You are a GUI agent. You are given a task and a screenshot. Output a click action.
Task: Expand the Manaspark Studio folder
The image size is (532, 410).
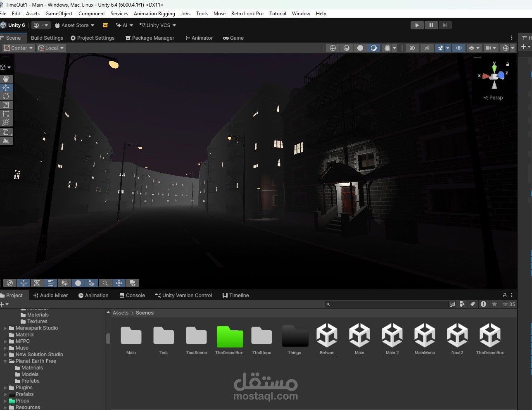click(5, 328)
